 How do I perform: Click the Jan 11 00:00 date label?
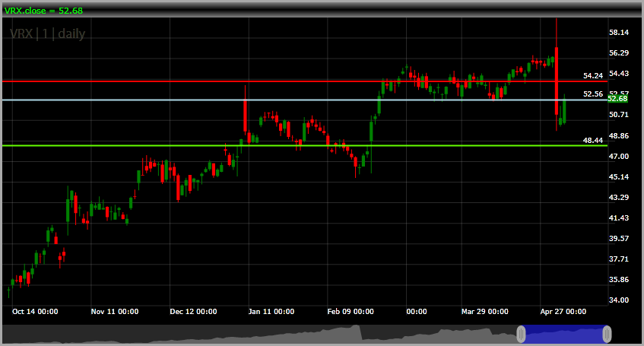(271, 312)
